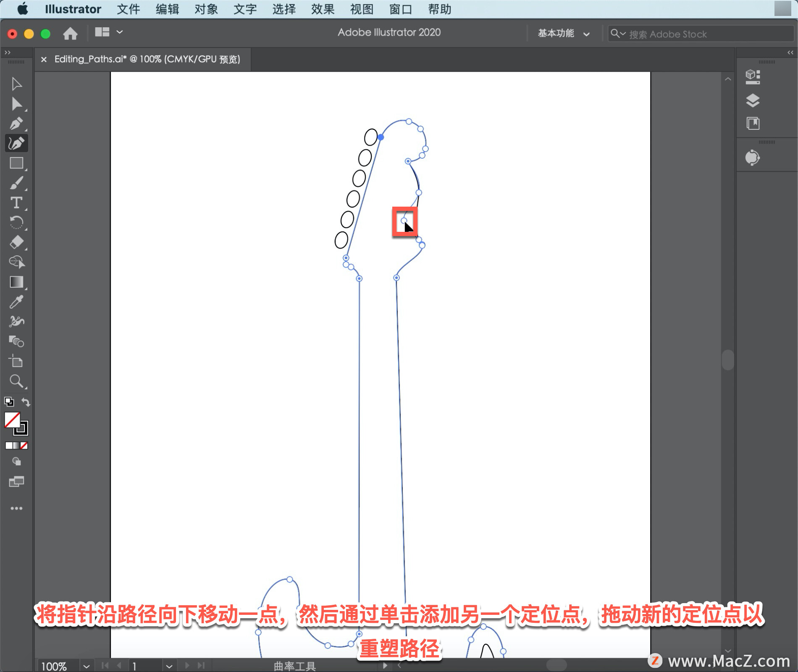This screenshot has width=798, height=672.
Task: Click the scroll up arrow
Action: 728,79
